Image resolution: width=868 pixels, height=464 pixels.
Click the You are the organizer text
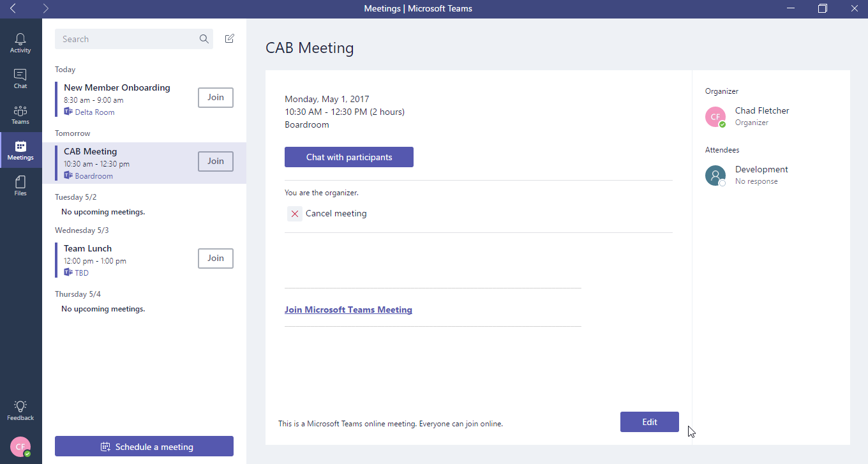322,193
